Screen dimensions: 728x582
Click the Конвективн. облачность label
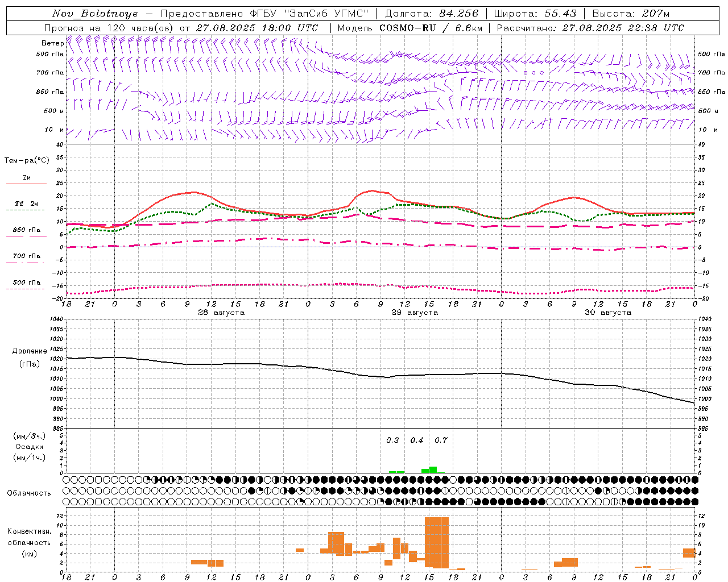29,537
